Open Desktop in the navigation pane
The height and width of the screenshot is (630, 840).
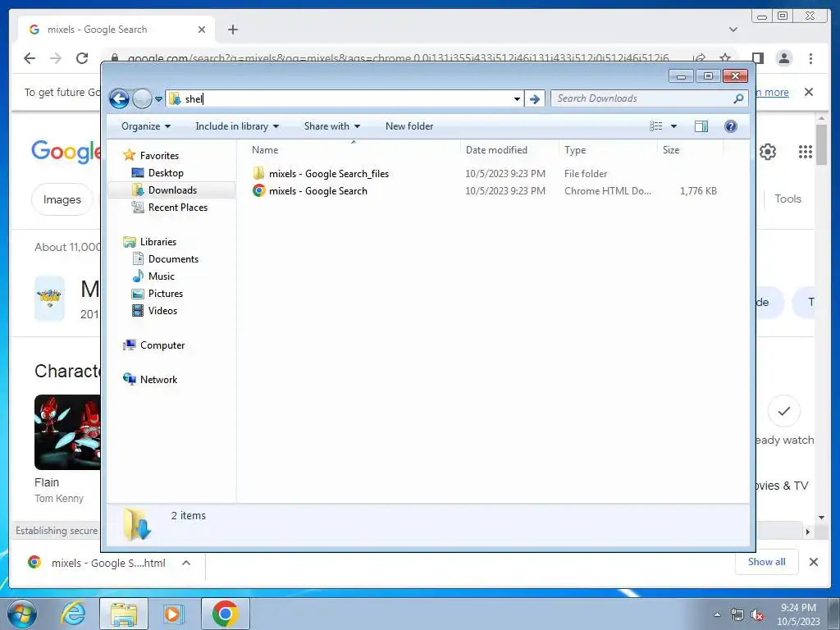coord(166,173)
